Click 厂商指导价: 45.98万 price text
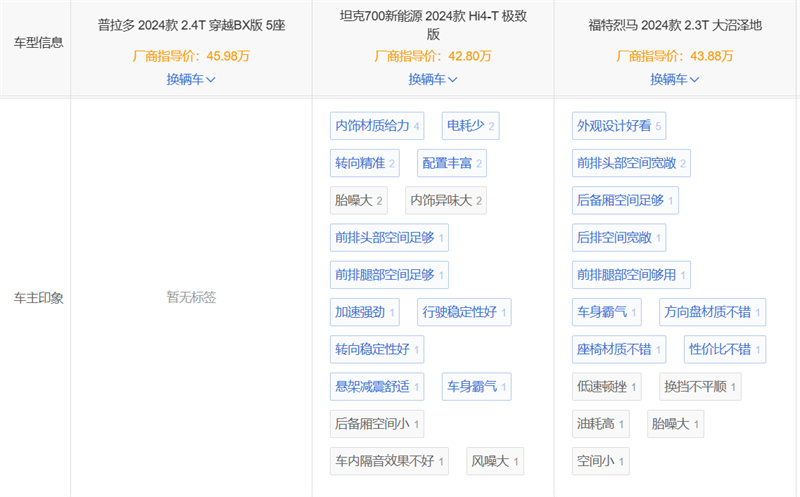The width and height of the screenshot is (800, 497). coord(191,56)
